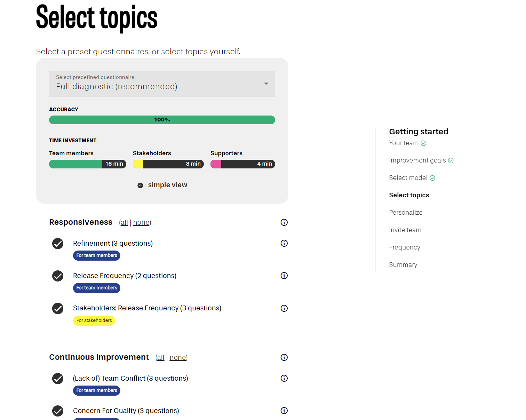Image resolution: width=526 pixels, height=420 pixels.
Task: Show info for Refinement topic
Action: click(284, 243)
